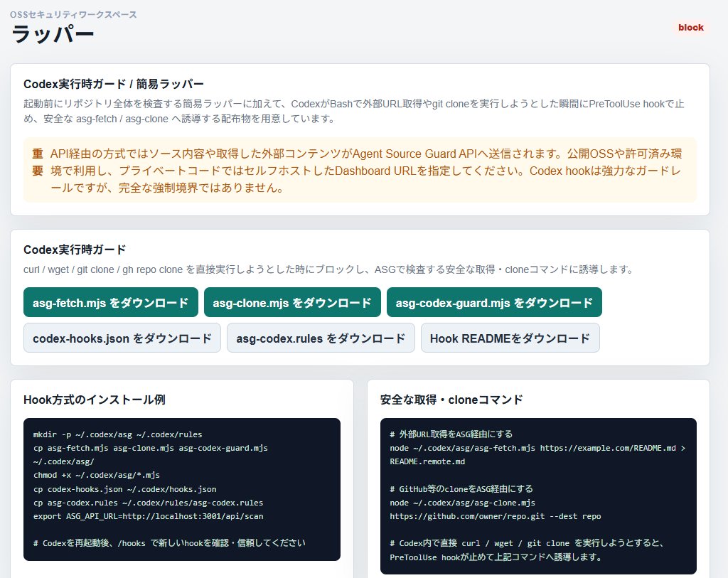Click the curl / wget / git clone description text

(328, 269)
